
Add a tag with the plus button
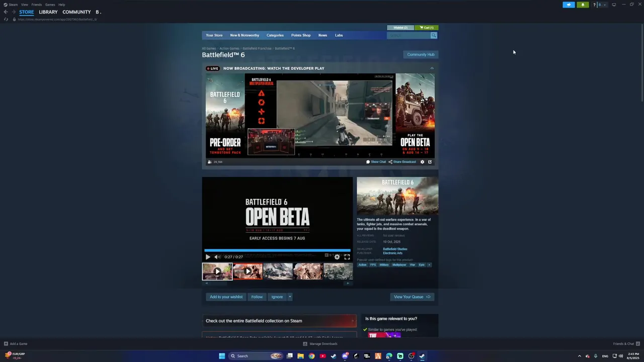[429, 265]
